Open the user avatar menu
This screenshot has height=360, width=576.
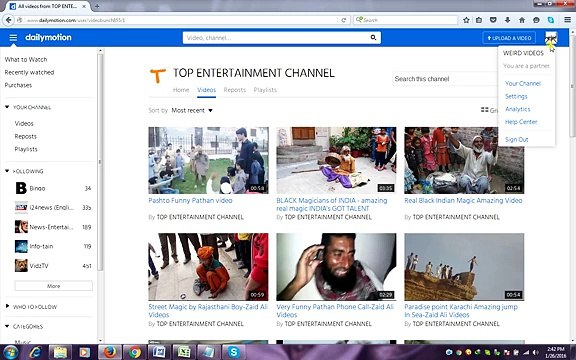click(x=551, y=37)
